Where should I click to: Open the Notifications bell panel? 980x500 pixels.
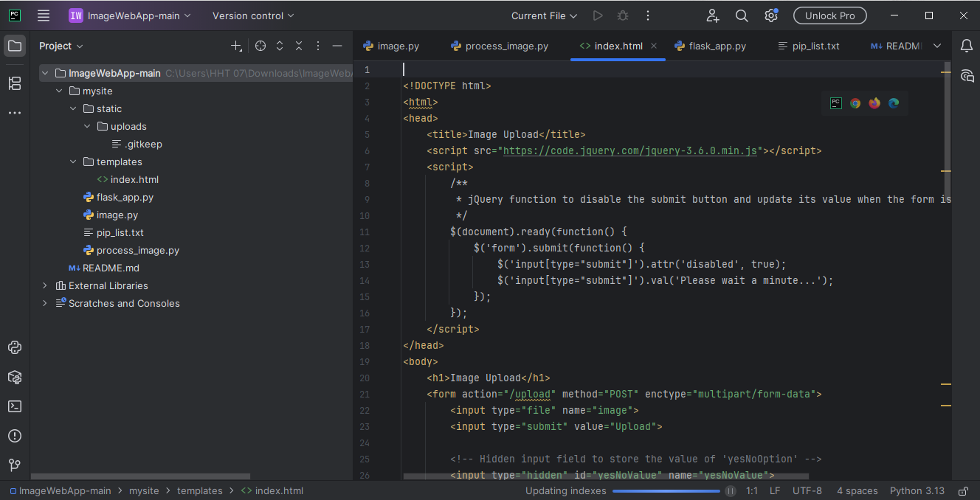pyautogui.click(x=966, y=46)
